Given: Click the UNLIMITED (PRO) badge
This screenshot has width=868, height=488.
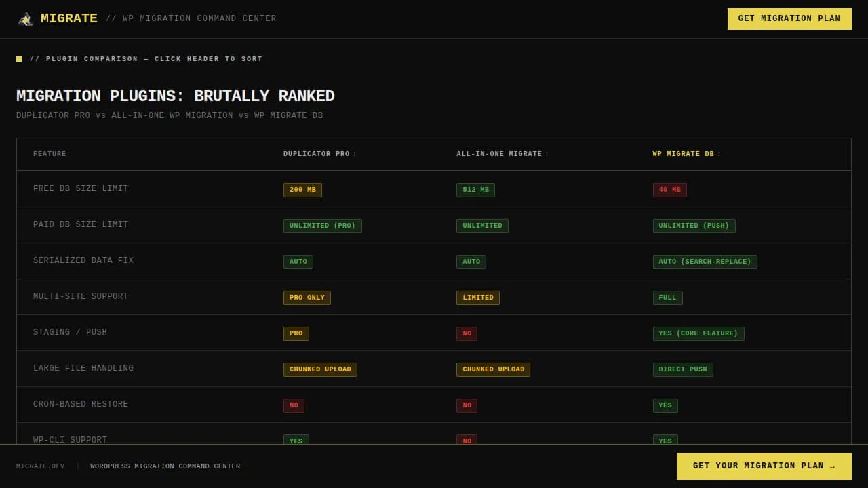Looking at the screenshot, I should (x=323, y=226).
